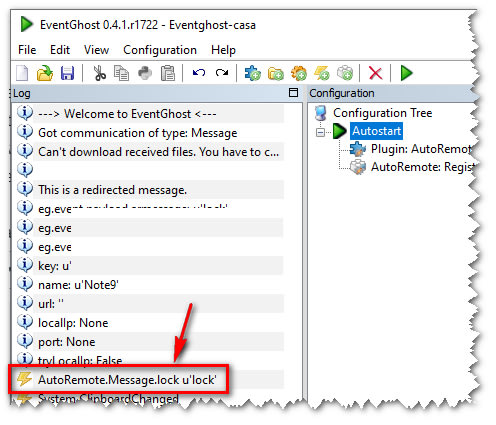
Task: Click the log line 'tryLocalIp: False'
Action: tap(80, 361)
